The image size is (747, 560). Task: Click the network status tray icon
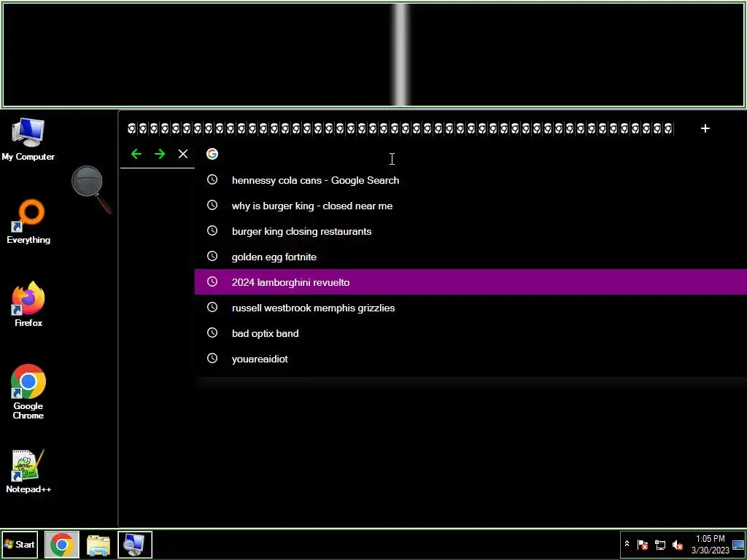click(x=659, y=545)
